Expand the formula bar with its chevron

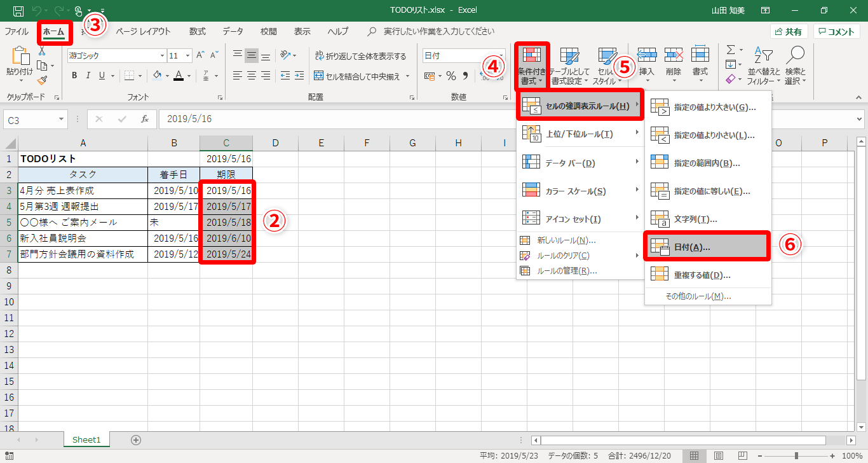click(x=859, y=119)
